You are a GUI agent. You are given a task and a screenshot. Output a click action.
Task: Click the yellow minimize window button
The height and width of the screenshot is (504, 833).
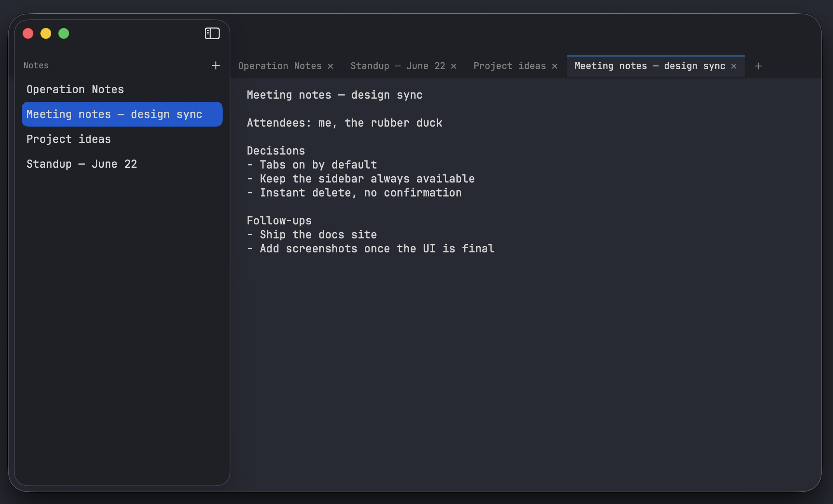(46, 33)
